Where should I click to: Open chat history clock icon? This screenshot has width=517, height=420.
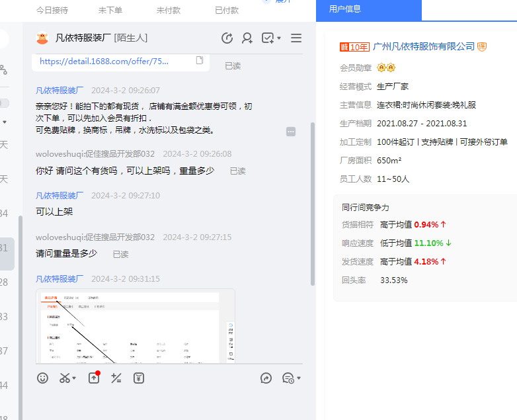point(227,38)
